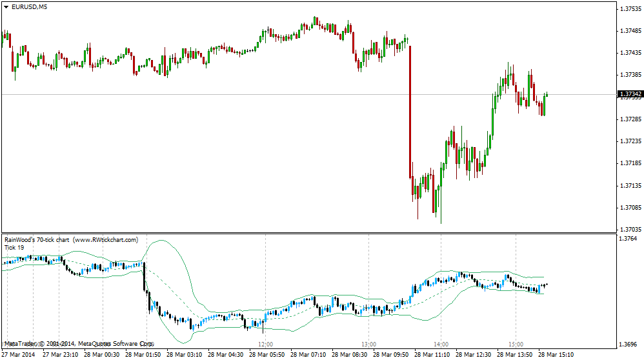Click the triangle icon beside EURUSD,M5
This screenshot has height=360, width=644.
point(6,6)
